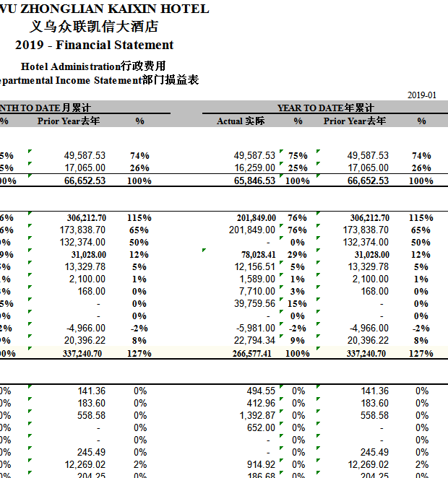Click the 78,028.41 actual value
The image size is (448, 478).
[258, 255]
